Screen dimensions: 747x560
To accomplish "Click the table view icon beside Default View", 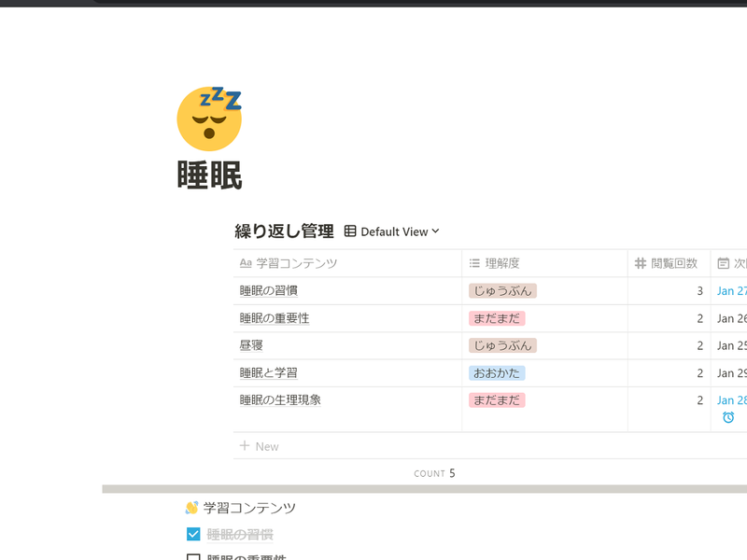I will coord(350,231).
